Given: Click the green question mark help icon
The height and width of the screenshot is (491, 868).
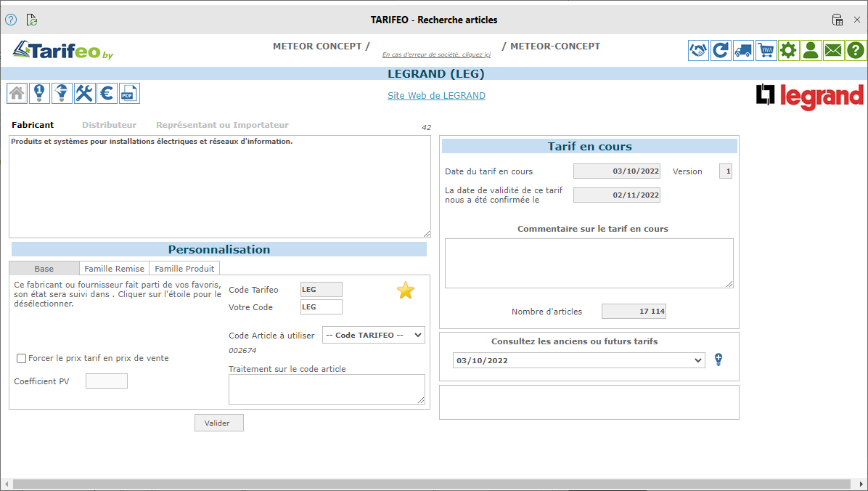Looking at the screenshot, I should (856, 50).
